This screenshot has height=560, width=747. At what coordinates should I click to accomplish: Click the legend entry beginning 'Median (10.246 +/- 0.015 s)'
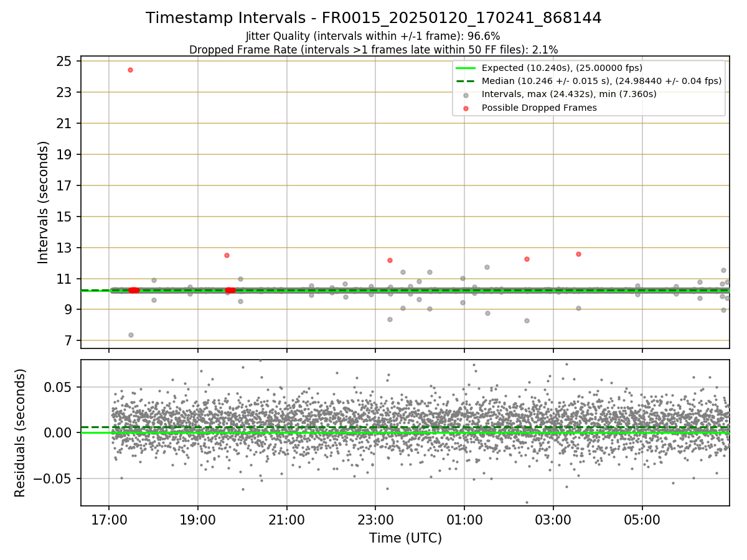click(601, 81)
